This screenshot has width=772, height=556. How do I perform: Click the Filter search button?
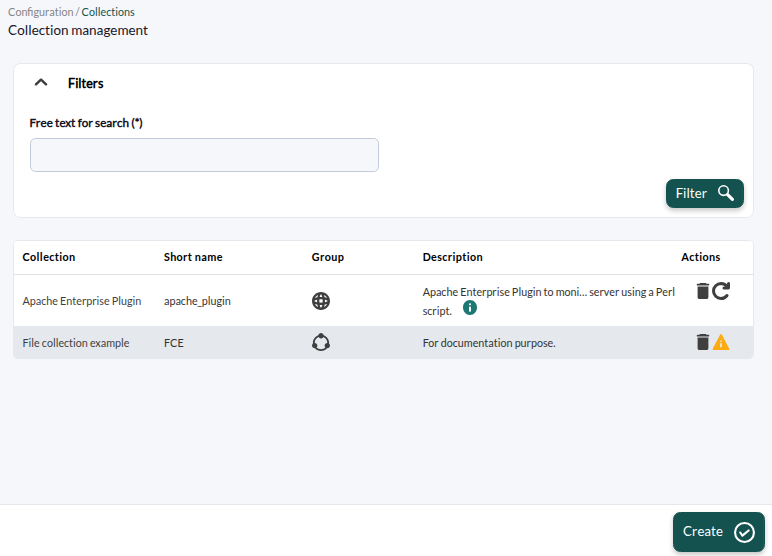(x=705, y=193)
